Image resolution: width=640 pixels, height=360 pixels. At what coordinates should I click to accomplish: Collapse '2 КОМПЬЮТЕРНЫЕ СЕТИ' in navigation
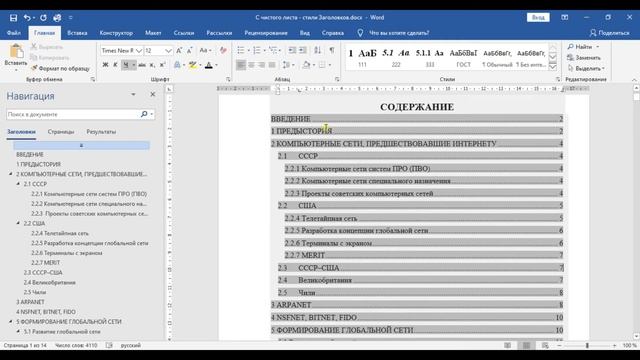[x=11, y=174]
